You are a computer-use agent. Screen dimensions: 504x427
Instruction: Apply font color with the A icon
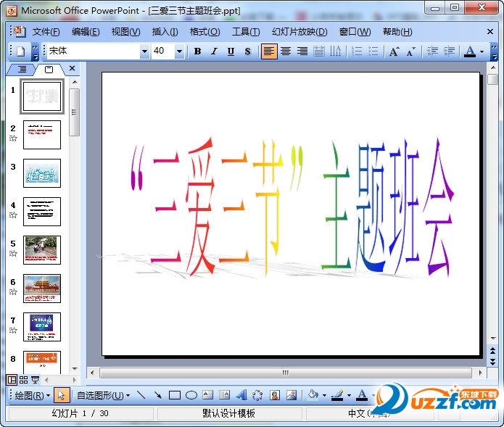pos(470,51)
